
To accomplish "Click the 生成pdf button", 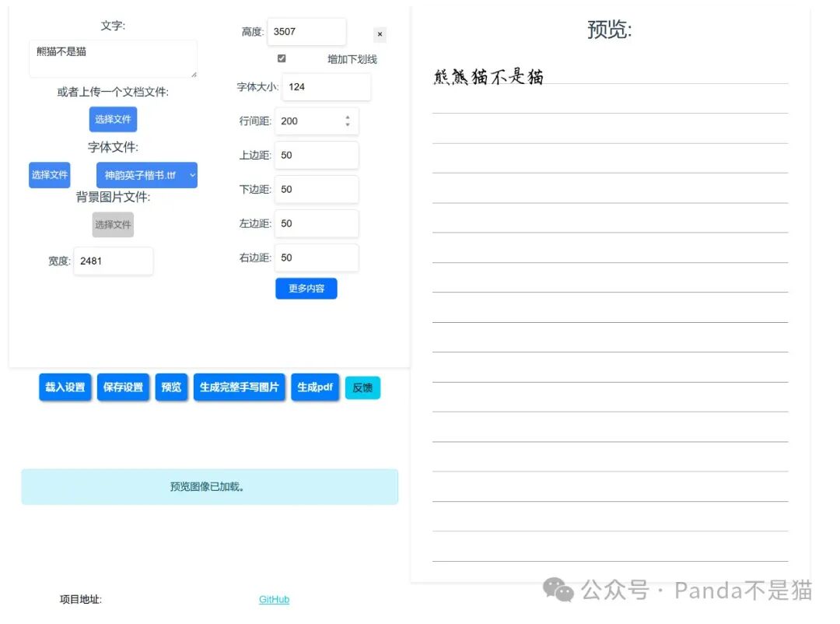I will click(x=315, y=387).
